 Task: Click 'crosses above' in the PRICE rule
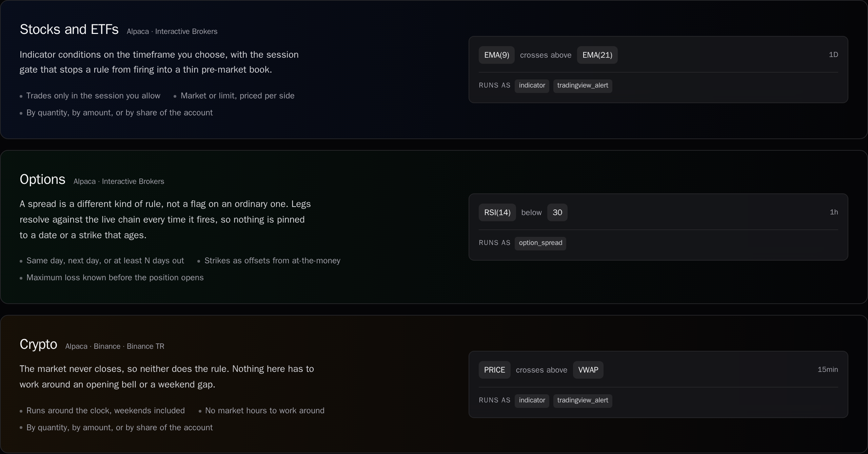(542, 370)
